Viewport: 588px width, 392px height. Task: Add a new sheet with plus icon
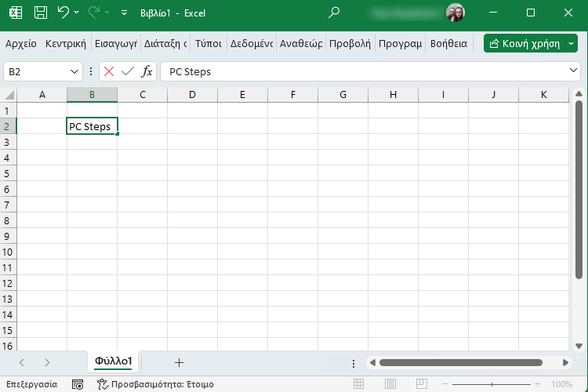click(x=179, y=362)
